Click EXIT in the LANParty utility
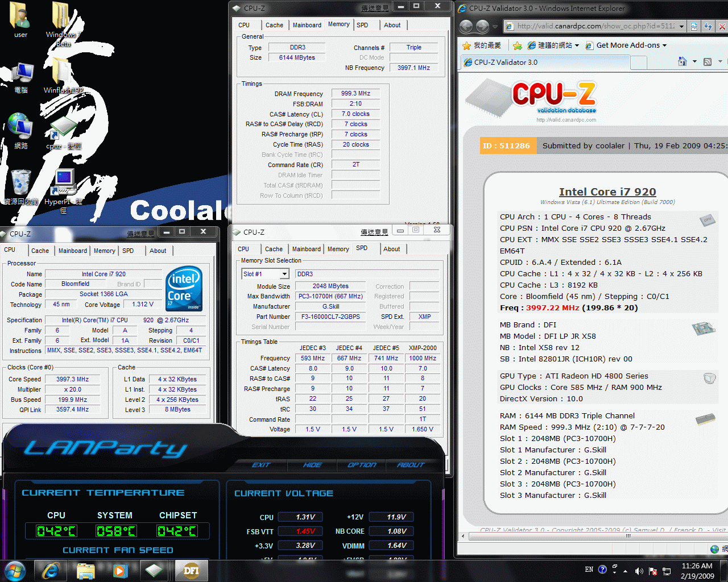Viewport: 728px width, 582px height. 261,465
